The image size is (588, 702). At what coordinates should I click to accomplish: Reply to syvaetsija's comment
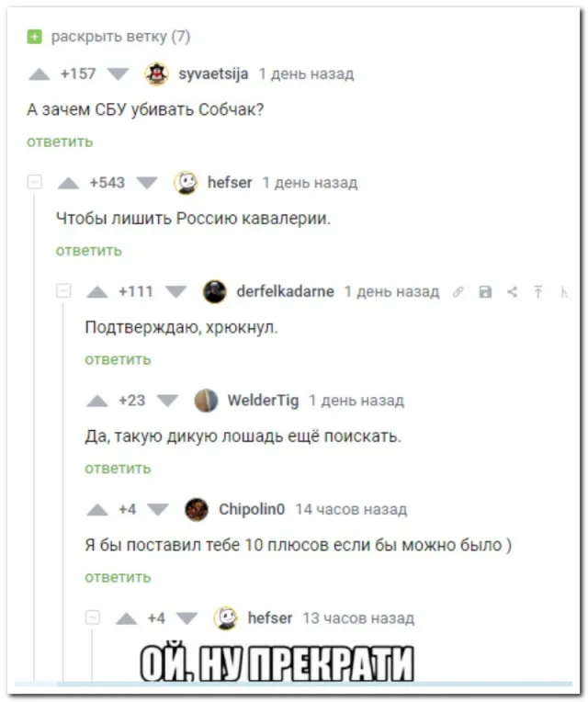click(x=60, y=142)
